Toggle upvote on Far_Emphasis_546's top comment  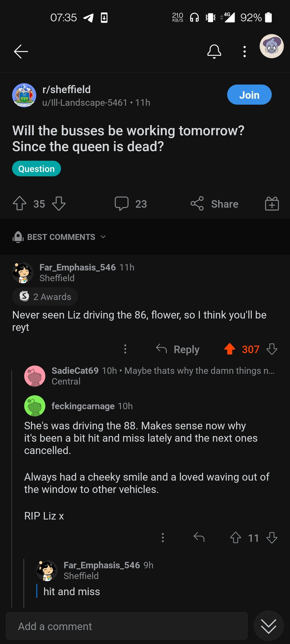[x=230, y=349]
